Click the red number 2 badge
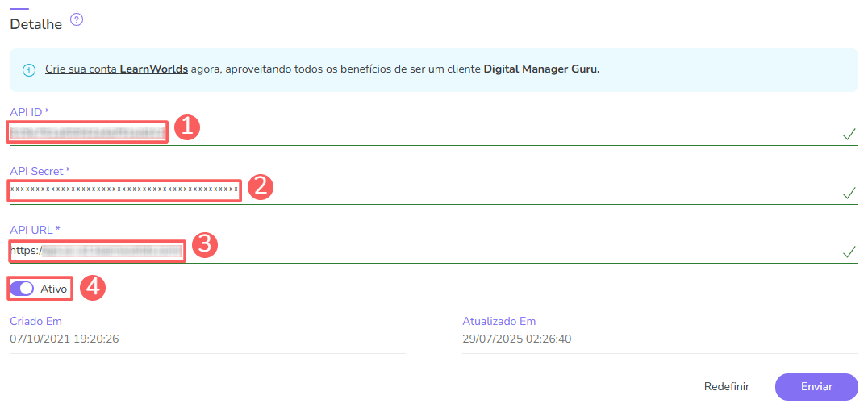868x412 pixels. click(x=260, y=187)
